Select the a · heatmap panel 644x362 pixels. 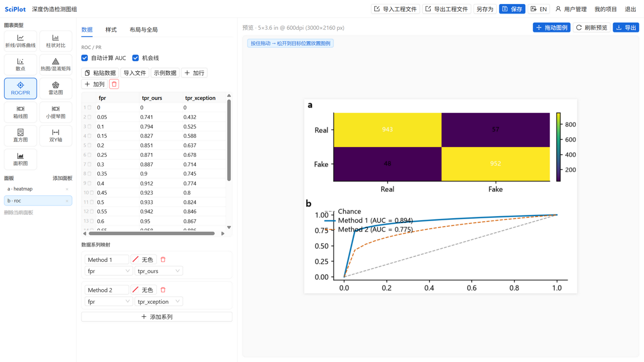(x=38, y=189)
